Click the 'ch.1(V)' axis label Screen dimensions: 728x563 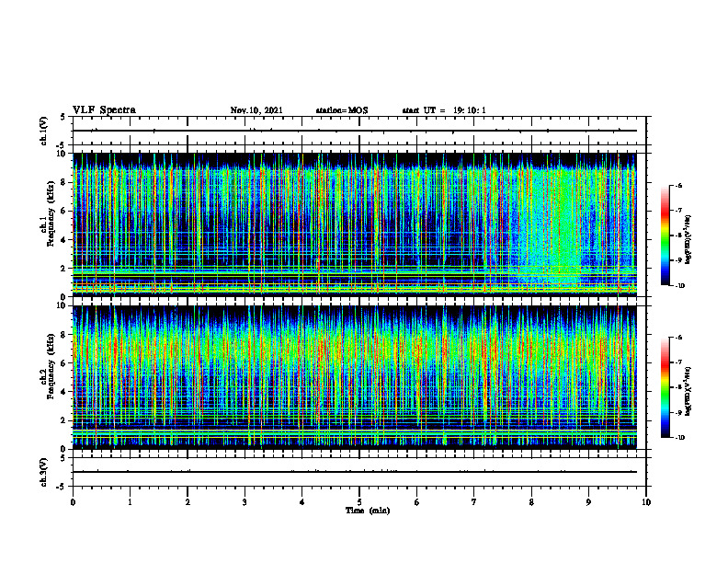coord(44,131)
